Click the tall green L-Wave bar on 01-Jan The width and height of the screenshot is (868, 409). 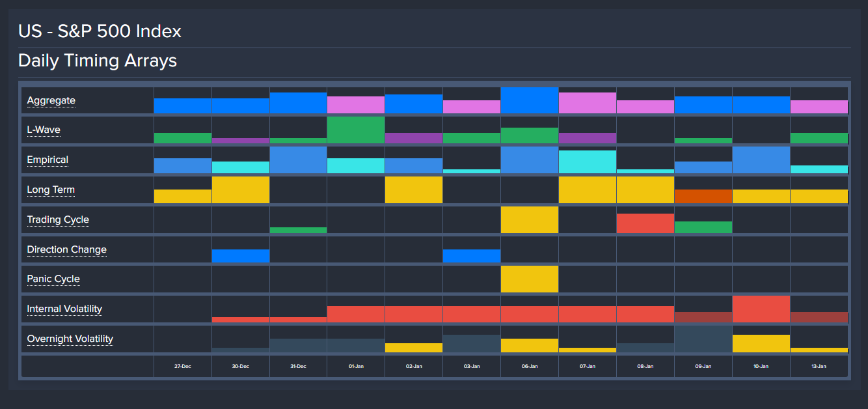pos(356,130)
